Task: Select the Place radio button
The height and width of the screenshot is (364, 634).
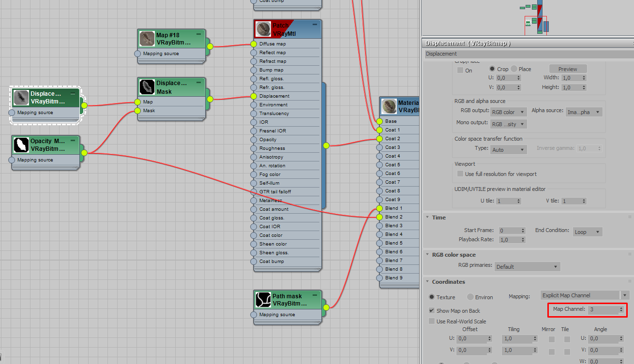Action: tap(514, 69)
